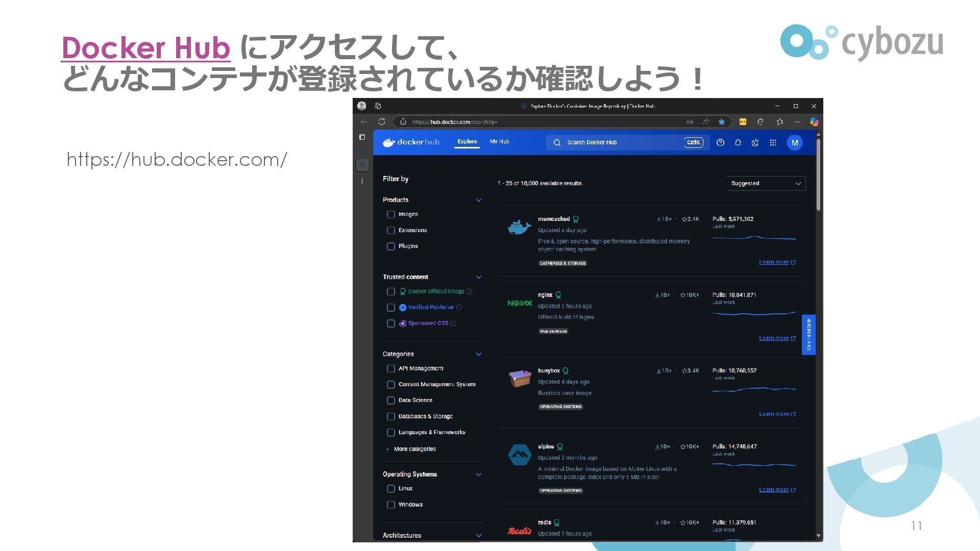Click the Docker Hub logo in header
980x551 pixels.
(x=411, y=142)
